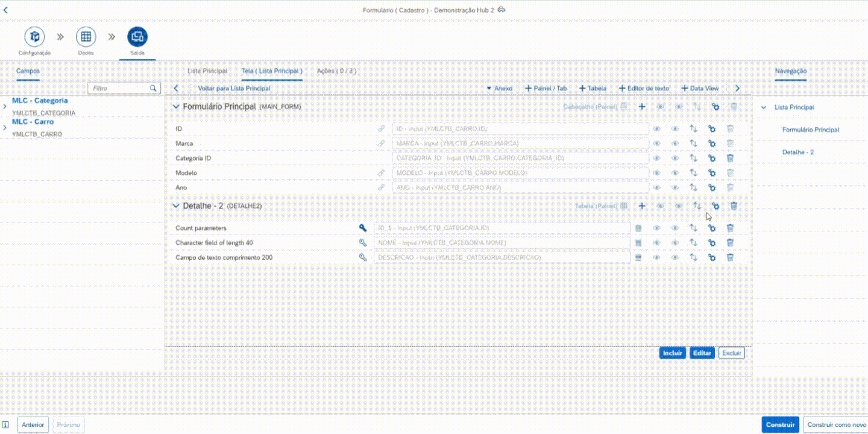Expand the MLC - Categoria tree node
868x434 pixels.
(x=5, y=107)
